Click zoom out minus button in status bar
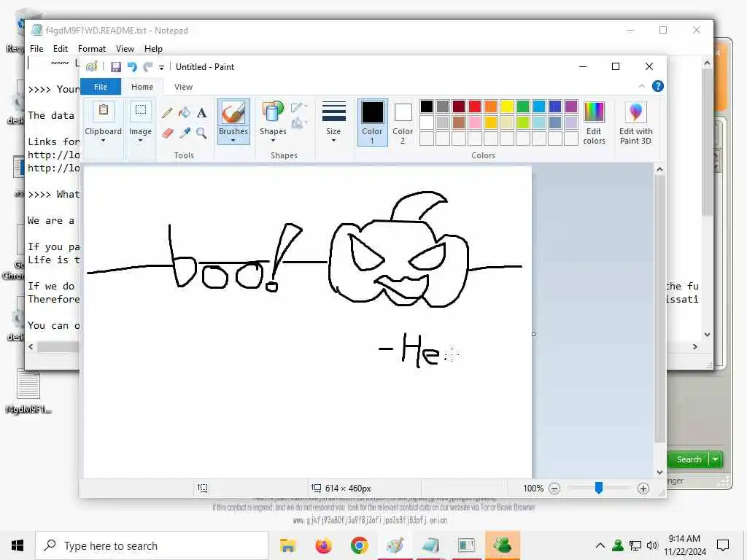Screen dimensions: 747x560 (x=554, y=488)
